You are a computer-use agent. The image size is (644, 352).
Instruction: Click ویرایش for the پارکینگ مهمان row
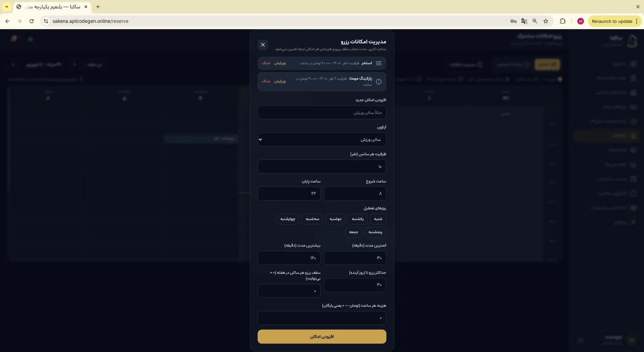280,81
